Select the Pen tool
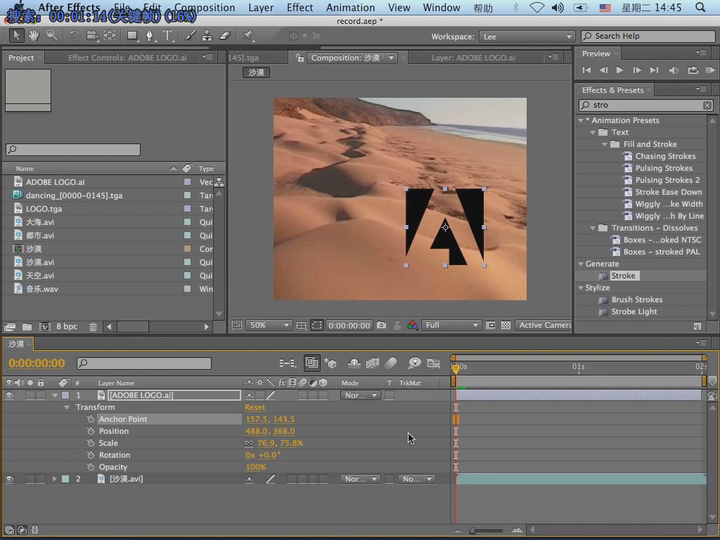720x540 pixels. (x=150, y=36)
